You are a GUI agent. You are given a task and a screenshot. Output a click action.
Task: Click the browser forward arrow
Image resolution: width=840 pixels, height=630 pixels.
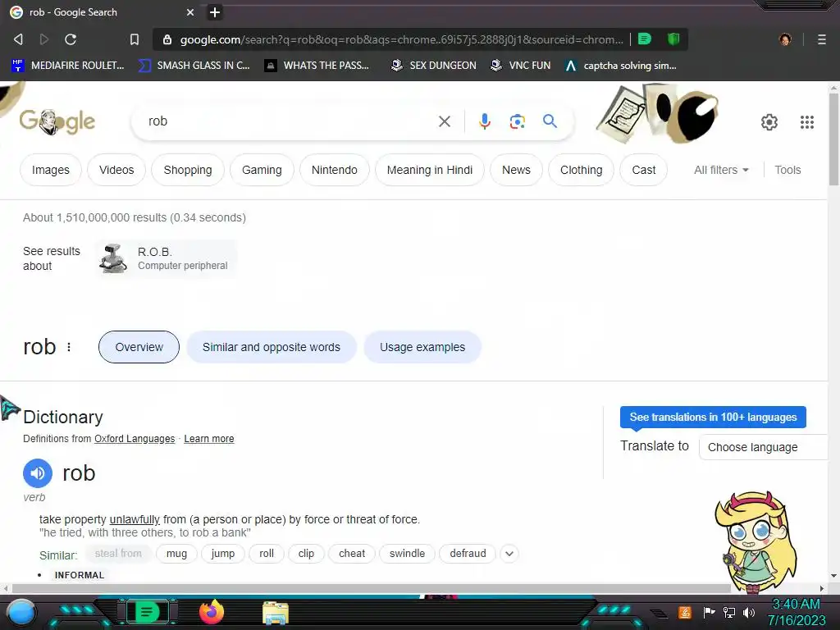coord(44,39)
